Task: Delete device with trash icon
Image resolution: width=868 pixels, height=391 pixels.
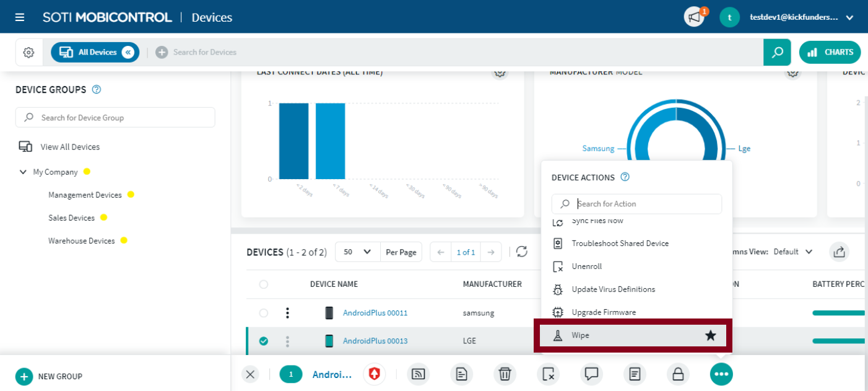Action: pos(505,374)
